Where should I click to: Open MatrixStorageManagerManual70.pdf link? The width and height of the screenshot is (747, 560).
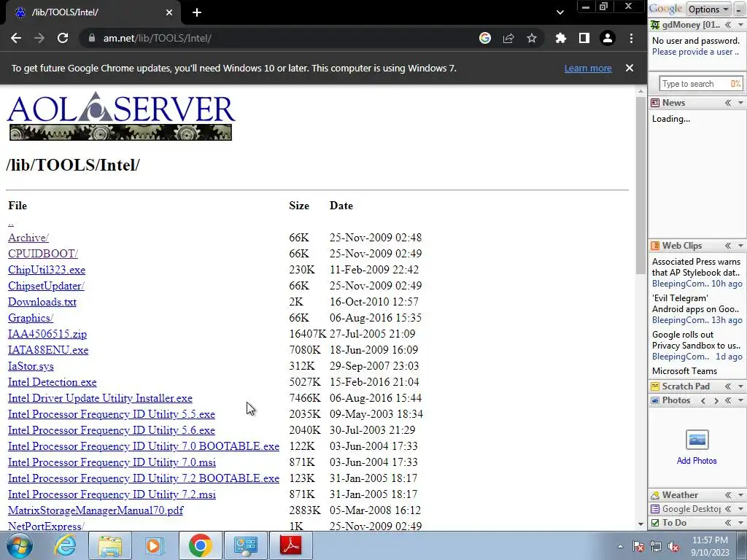tap(96, 510)
